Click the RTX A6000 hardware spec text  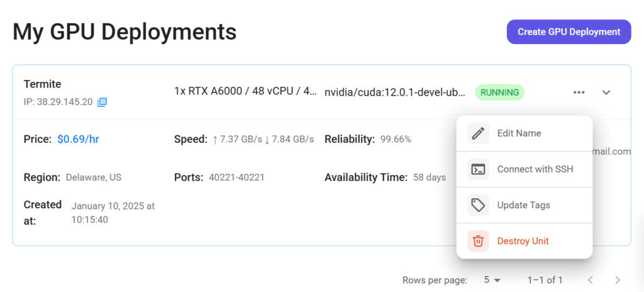pyautogui.click(x=245, y=91)
